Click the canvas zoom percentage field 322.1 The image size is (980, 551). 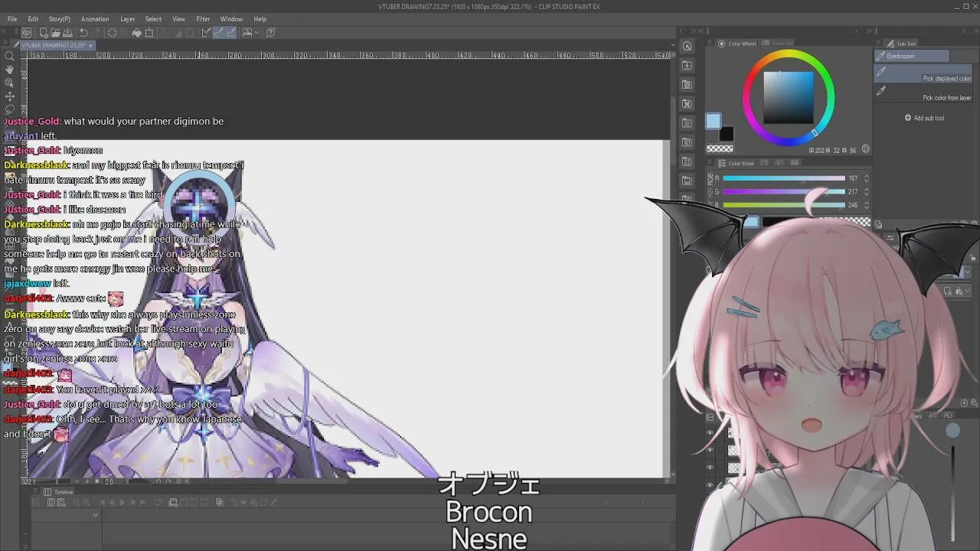pos(38,481)
